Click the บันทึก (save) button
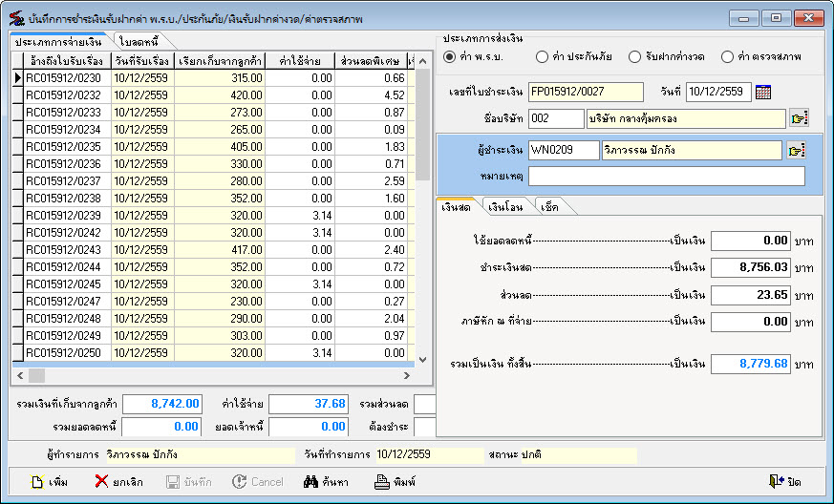 (189, 482)
